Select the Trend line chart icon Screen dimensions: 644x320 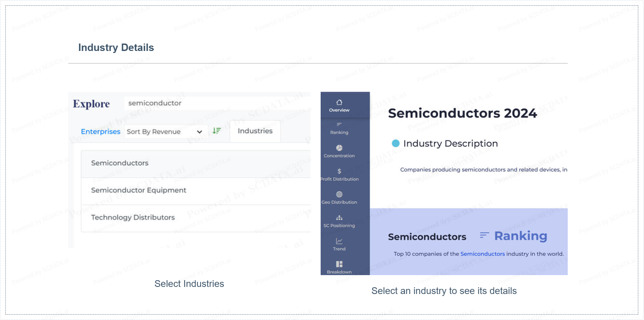pos(339,241)
